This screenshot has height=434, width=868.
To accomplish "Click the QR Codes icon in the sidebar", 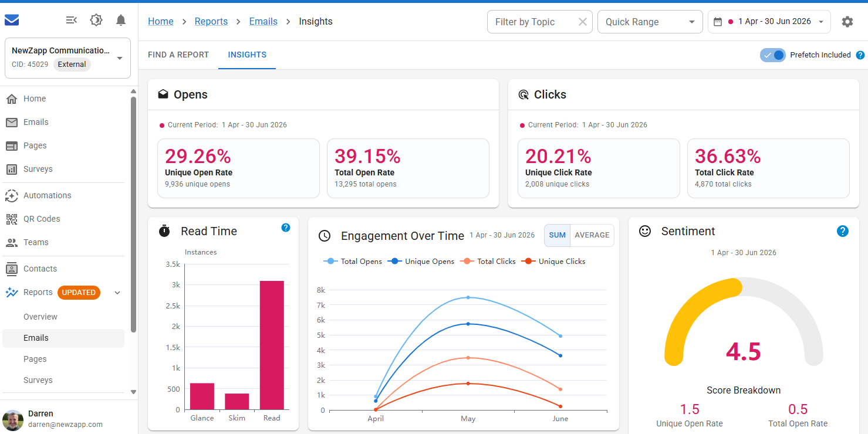I will 12,219.
